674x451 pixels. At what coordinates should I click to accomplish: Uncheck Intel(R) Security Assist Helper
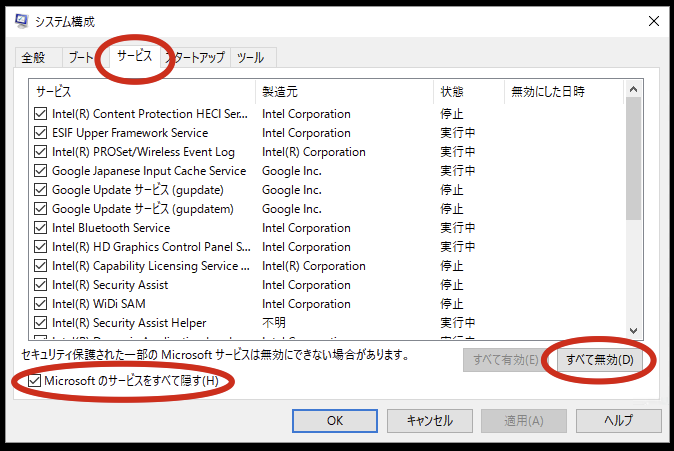[40, 323]
